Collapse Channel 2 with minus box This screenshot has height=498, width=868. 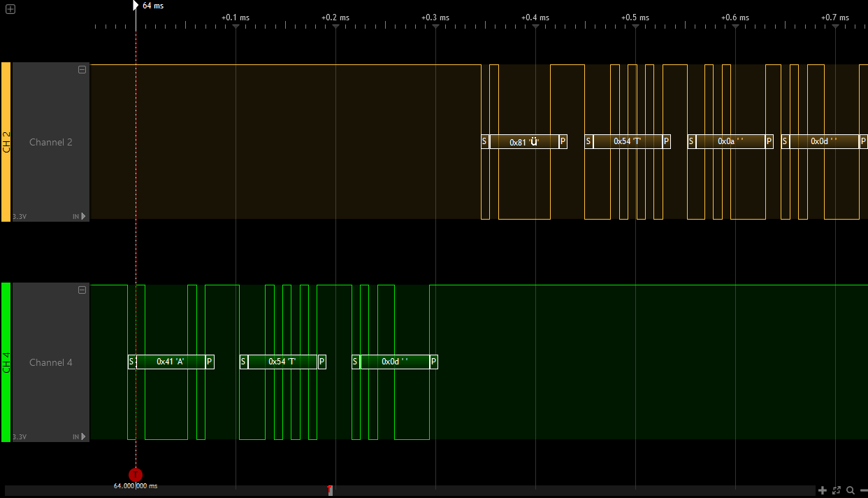tap(82, 69)
